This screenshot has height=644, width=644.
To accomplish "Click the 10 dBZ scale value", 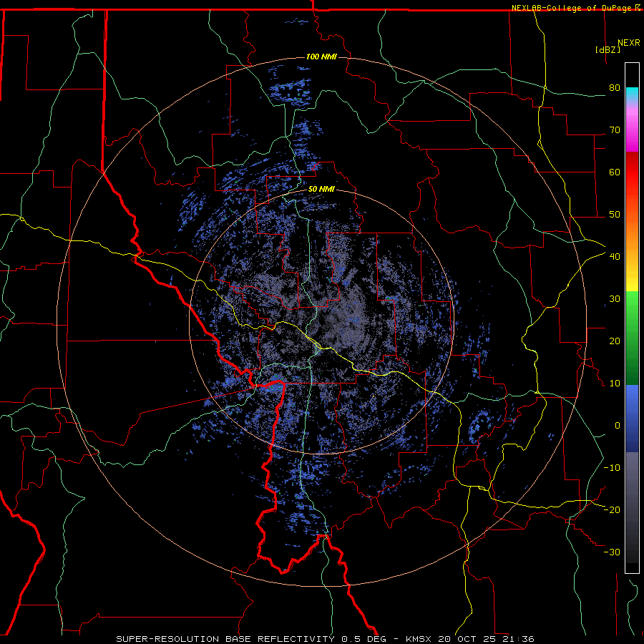I will [x=615, y=384].
